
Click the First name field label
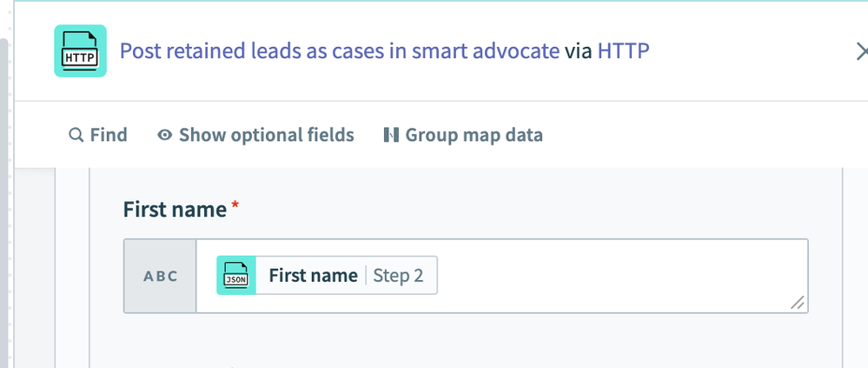point(175,210)
